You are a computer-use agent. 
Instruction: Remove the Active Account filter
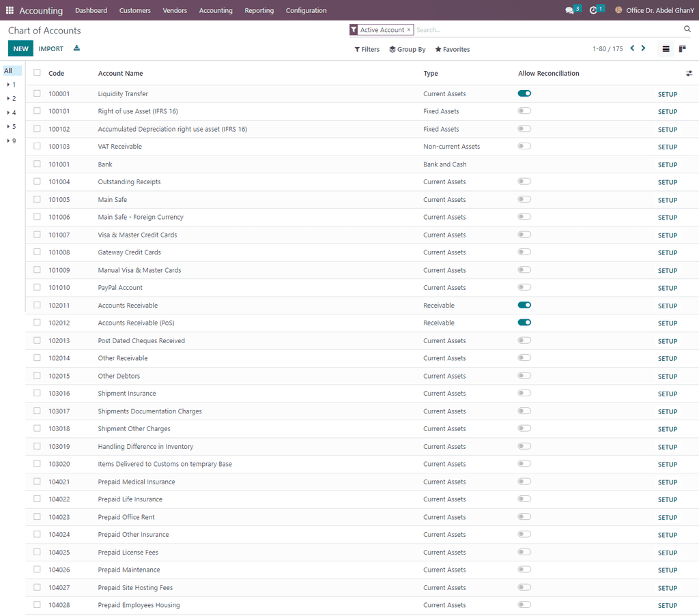point(408,30)
